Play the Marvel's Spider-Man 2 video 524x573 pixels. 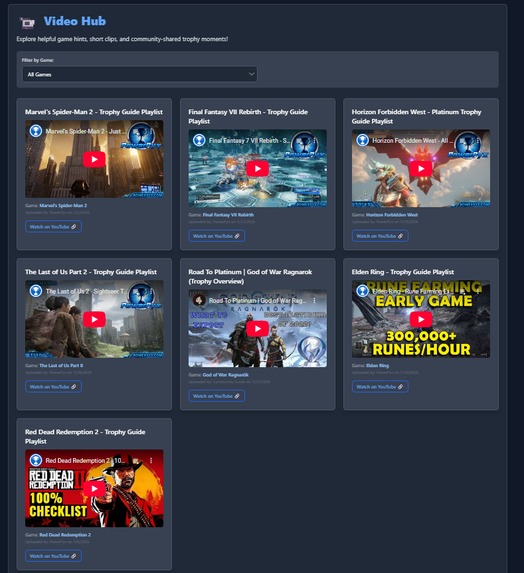94,159
